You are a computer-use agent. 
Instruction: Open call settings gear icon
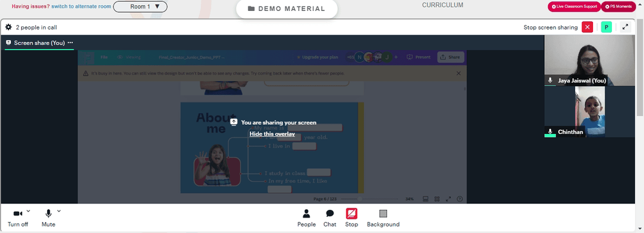tap(8, 27)
